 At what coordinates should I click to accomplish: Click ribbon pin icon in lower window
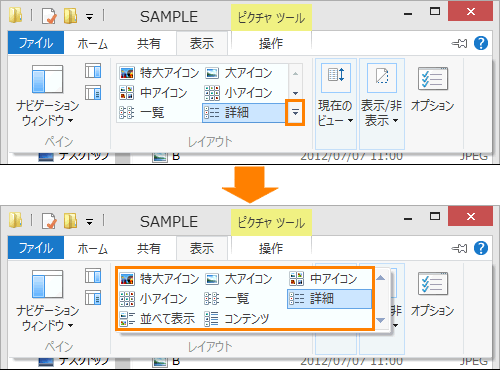[459, 248]
